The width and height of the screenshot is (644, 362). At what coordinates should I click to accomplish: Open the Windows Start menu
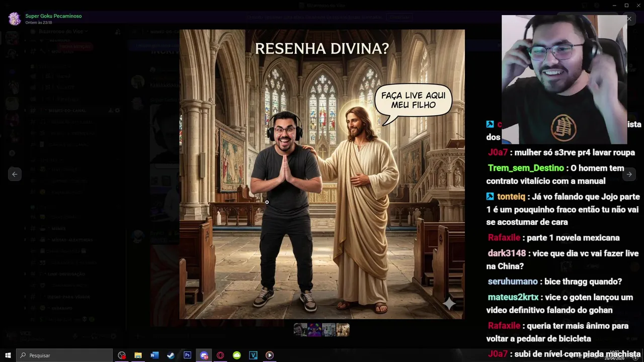point(8,355)
